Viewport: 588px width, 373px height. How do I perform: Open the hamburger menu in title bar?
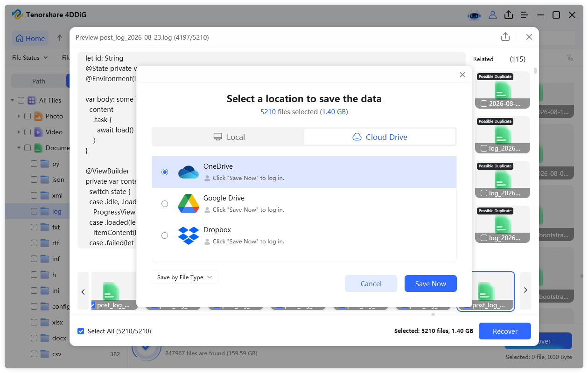[525, 15]
